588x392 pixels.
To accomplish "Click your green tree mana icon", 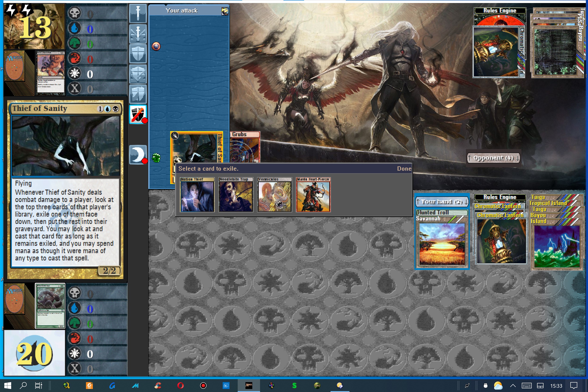I will coord(75,323).
